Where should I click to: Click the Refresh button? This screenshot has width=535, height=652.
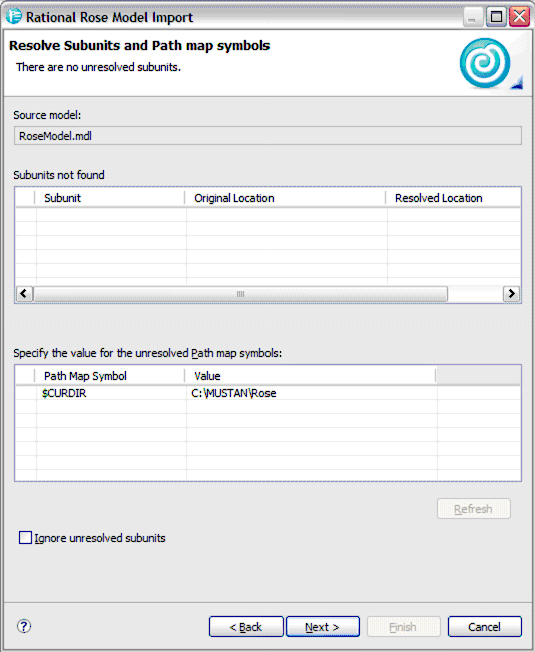click(473, 509)
